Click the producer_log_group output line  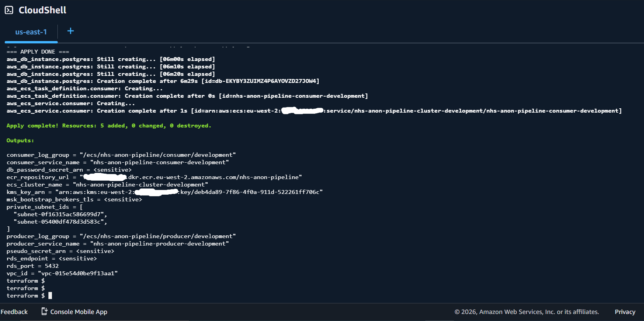pyautogui.click(x=121, y=236)
